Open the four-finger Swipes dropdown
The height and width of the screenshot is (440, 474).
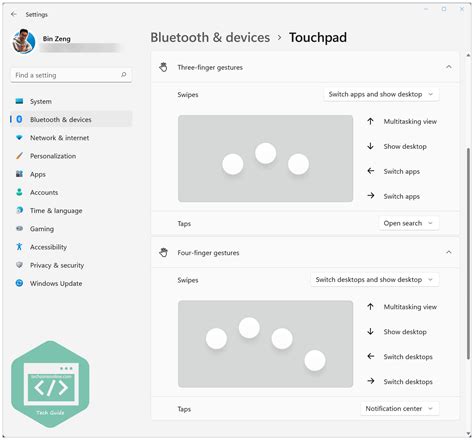pos(375,279)
